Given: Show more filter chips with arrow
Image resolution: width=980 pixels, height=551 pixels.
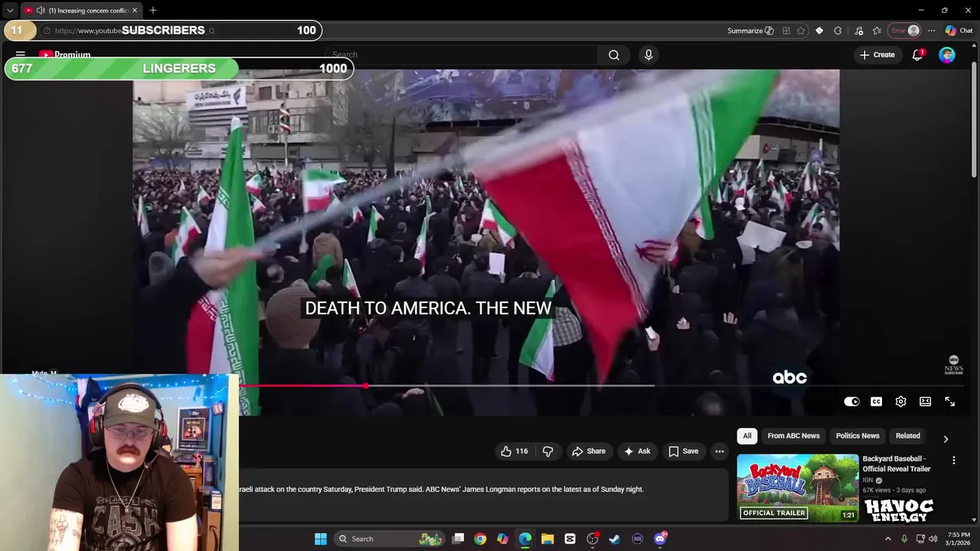Looking at the screenshot, I should 946,439.
